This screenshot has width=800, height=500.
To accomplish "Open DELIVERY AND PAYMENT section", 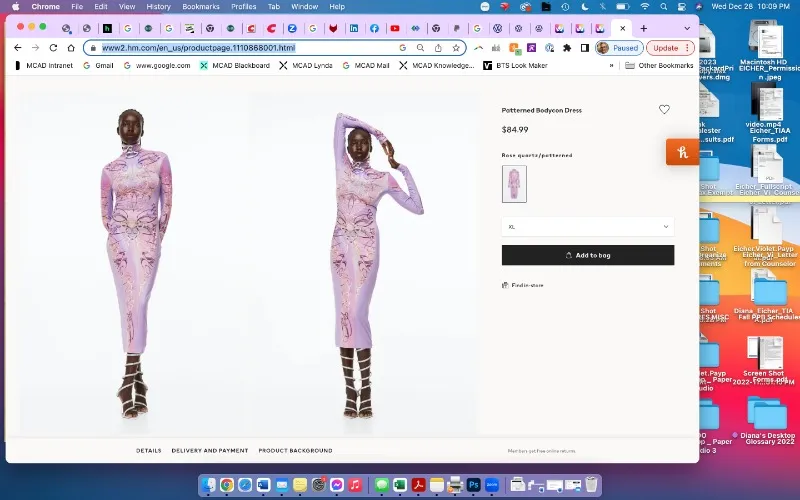I will click(x=210, y=451).
